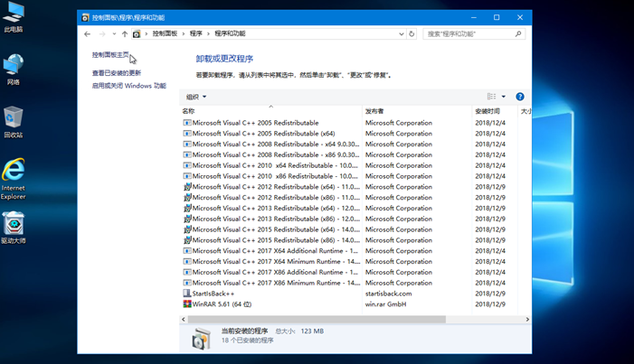Select Visual C++ 2013 Redistributable (x64) icon

pos(187,208)
